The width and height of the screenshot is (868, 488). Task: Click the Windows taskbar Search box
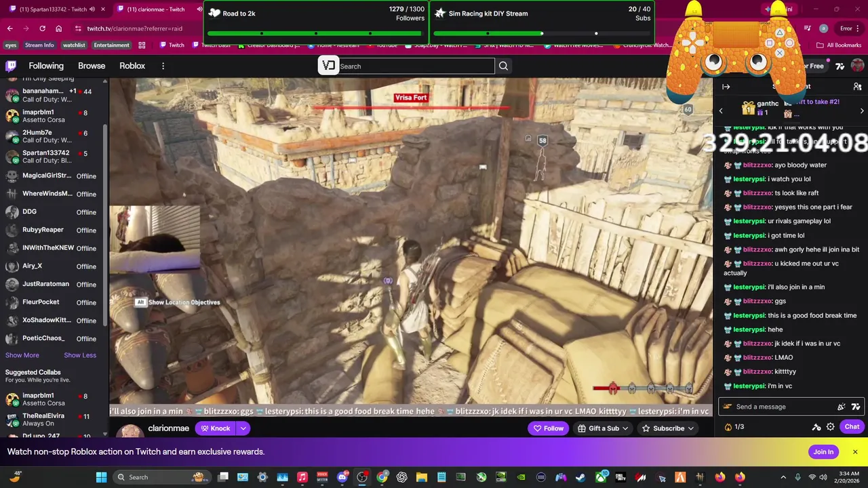(161, 477)
